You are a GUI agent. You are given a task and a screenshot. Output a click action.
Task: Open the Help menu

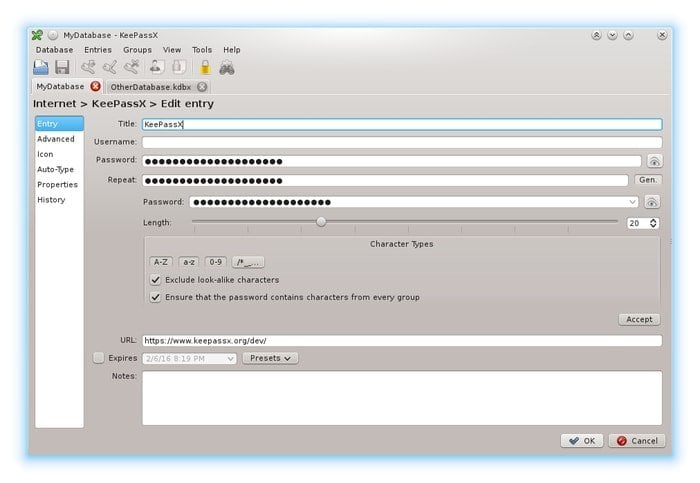pyautogui.click(x=232, y=50)
